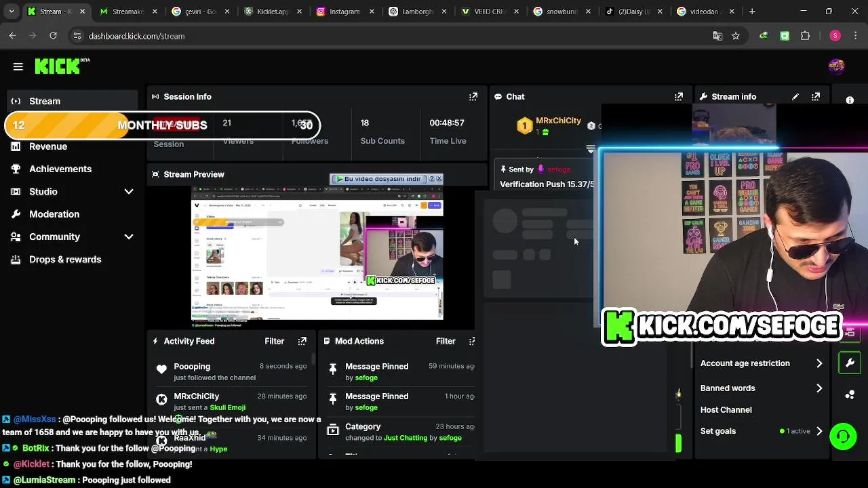
Task: Open the tab search dropdown arrow
Action: [x=12, y=12]
